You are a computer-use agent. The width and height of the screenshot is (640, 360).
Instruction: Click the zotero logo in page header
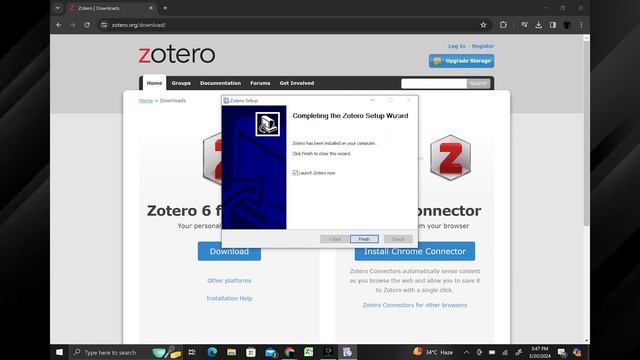point(177,55)
